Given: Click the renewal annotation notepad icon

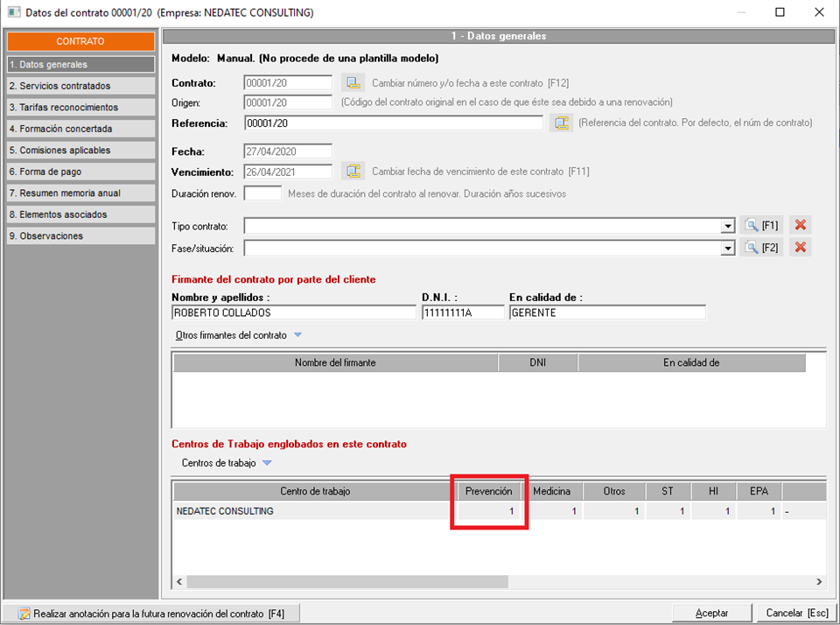Looking at the screenshot, I should point(24,614).
